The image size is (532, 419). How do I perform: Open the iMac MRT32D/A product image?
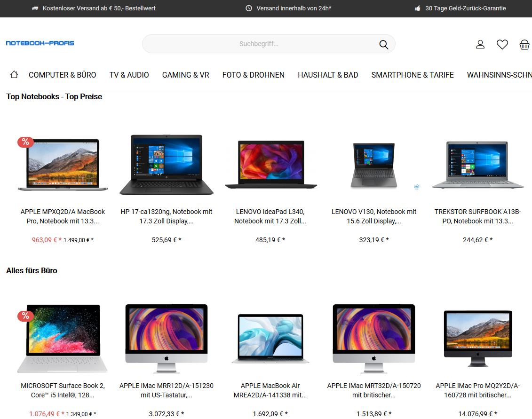[x=374, y=339]
